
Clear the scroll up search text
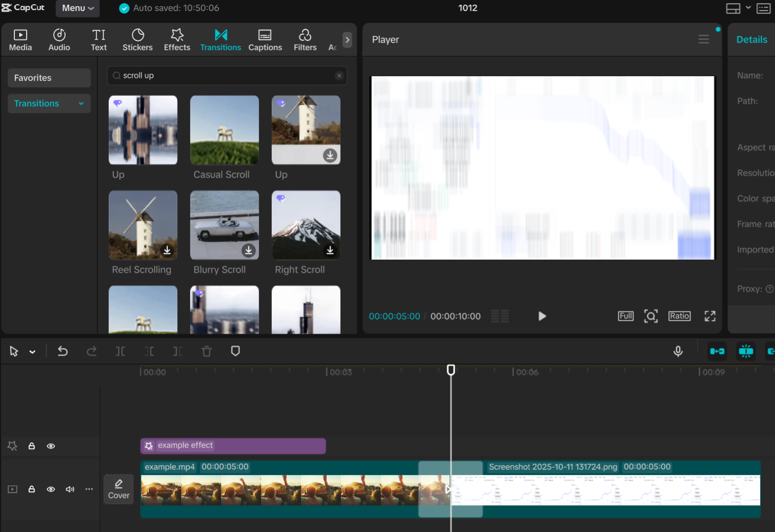(339, 76)
